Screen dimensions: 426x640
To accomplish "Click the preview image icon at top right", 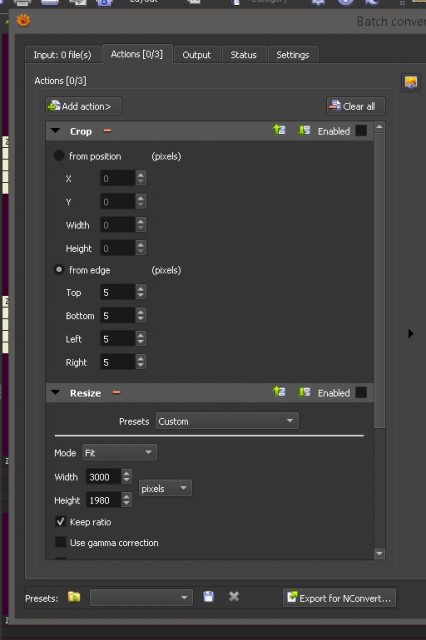I will (x=410, y=83).
